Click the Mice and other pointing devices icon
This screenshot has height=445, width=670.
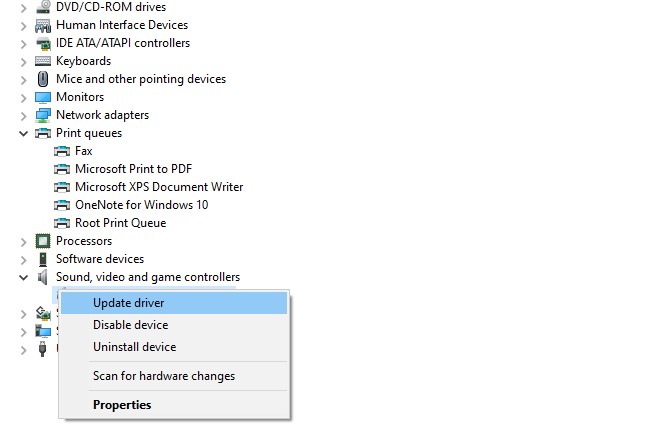coord(43,79)
